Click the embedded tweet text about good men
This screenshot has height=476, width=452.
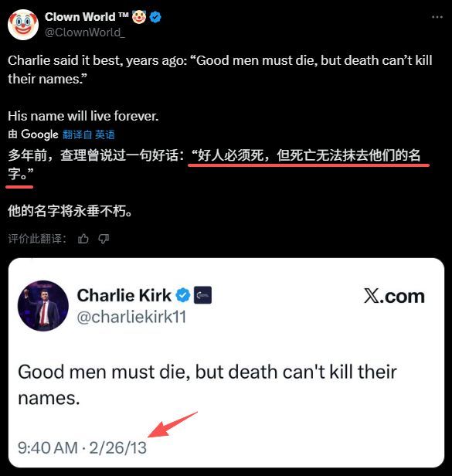click(207, 385)
